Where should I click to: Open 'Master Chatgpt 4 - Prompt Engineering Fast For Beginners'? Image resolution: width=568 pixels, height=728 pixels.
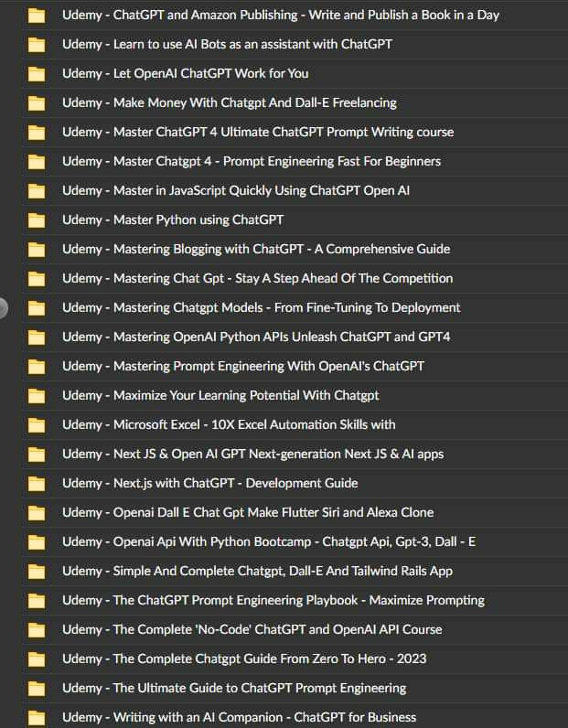tap(252, 161)
